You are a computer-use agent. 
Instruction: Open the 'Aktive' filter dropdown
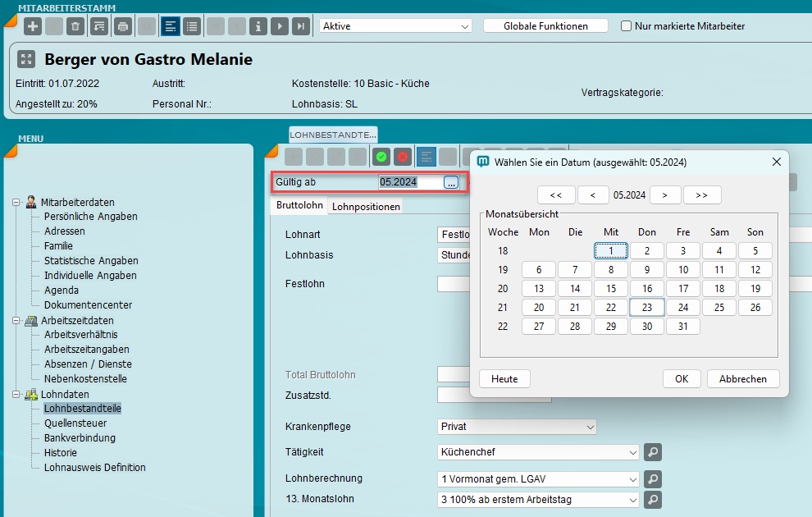[x=395, y=26]
